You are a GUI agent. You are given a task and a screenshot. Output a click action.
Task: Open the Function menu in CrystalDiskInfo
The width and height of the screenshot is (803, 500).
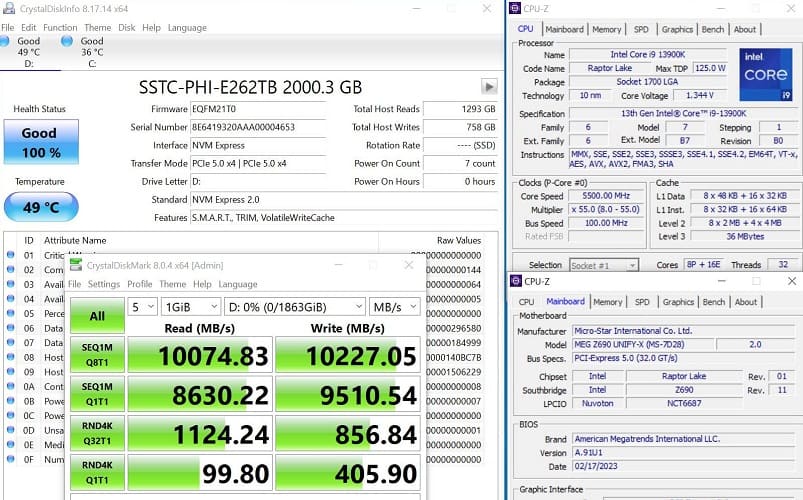tap(60, 28)
